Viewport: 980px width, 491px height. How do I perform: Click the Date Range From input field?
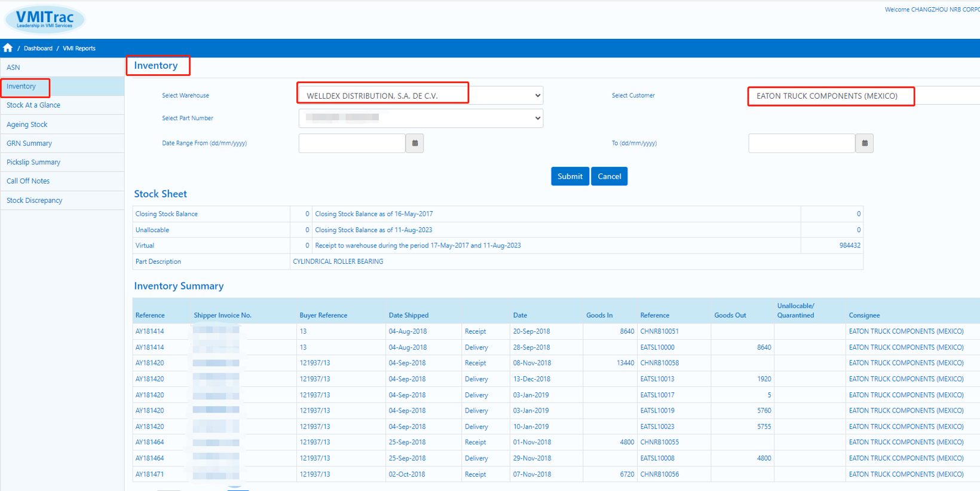[x=352, y=144]
